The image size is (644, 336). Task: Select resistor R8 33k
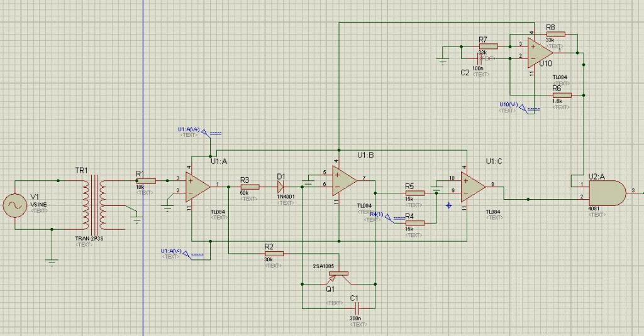click(556, 35)
